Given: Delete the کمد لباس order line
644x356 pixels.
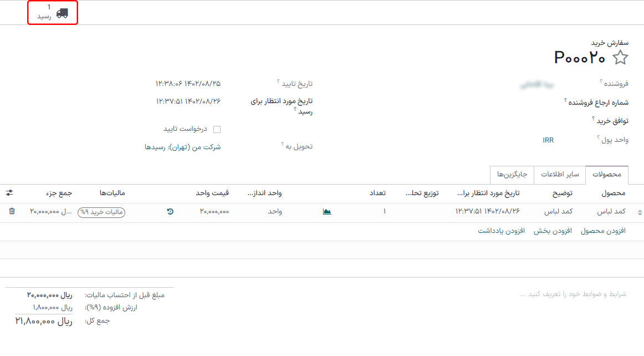Looking at the screenshot, I should (x=12, y=211).
